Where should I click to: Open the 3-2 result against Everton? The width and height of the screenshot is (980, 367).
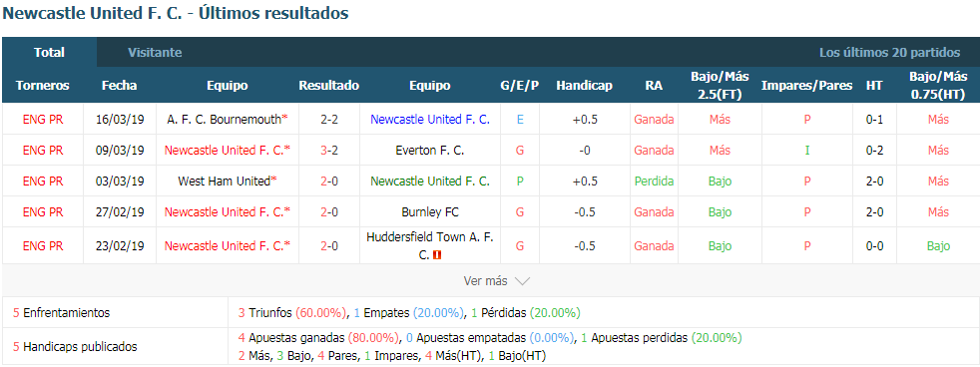click(x=328, y=151)
